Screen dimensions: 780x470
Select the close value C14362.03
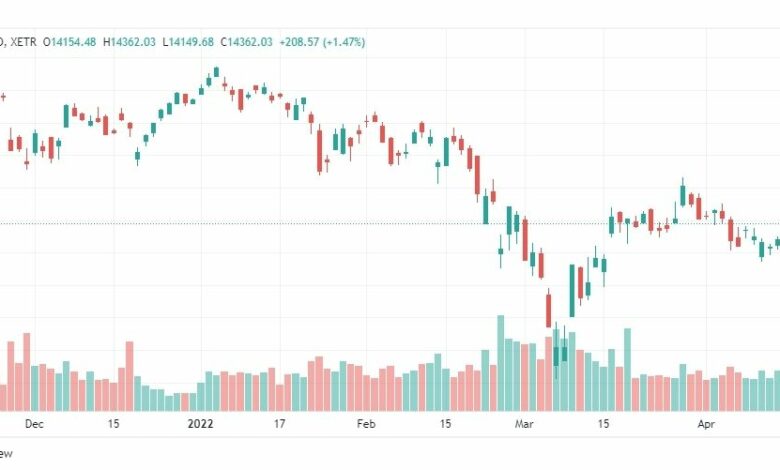(x=246, y=42)
